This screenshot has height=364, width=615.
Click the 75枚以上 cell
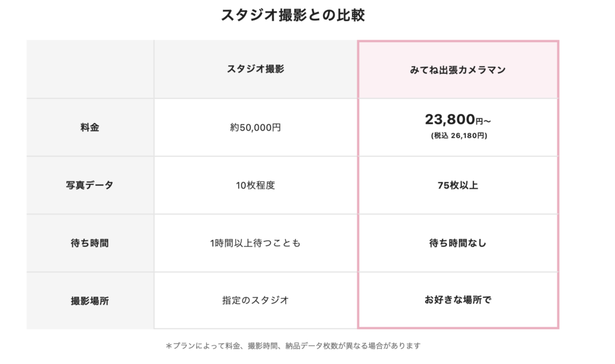[458, 185]
